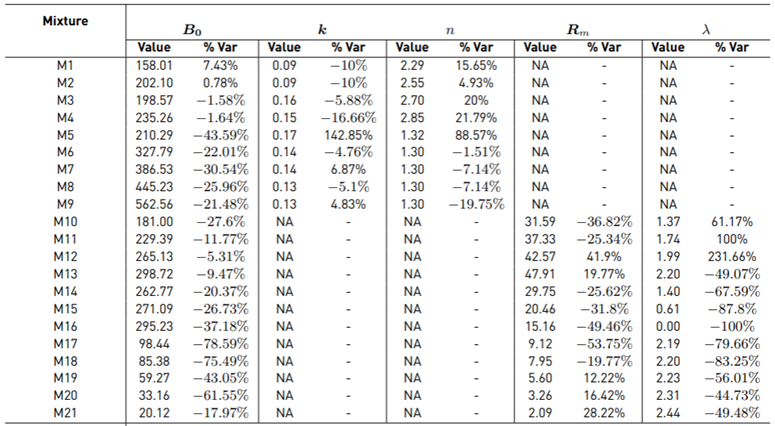Click the B₀ value 158.01
Viewport: 775px width, 426px height.
[x=156, y=65]
